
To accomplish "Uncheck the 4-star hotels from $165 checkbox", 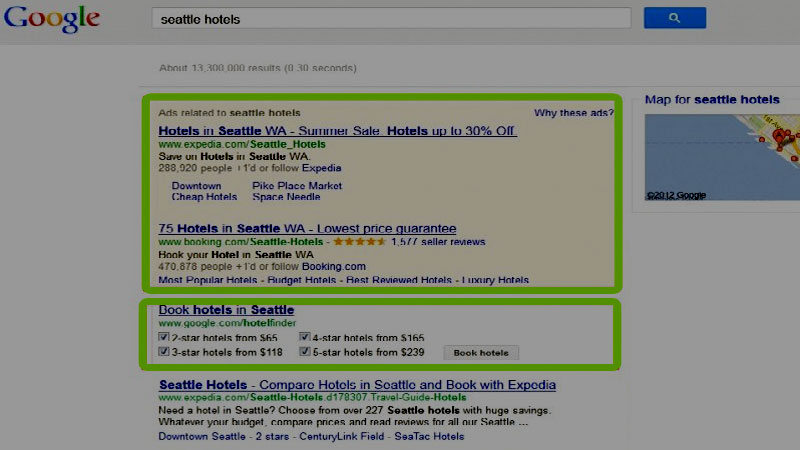I will 305,337.
